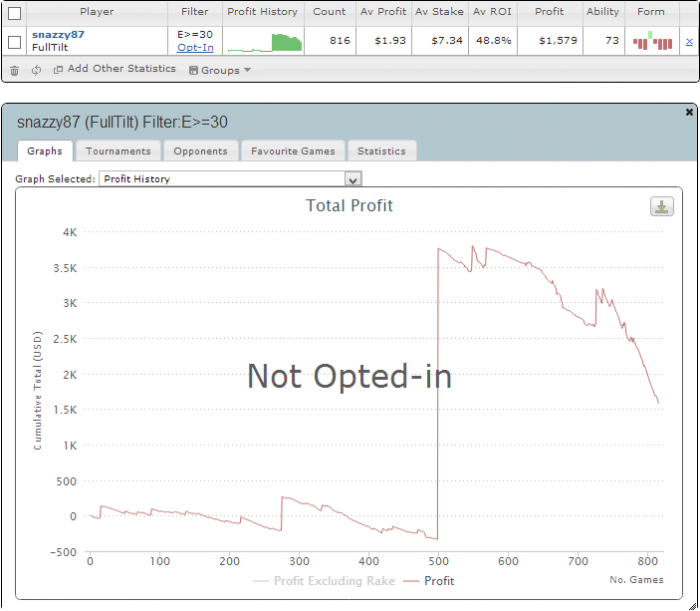Switch to the Favourite Games tab
The height and width of the screenshot is (611, 700).
(x=293, y=151)
